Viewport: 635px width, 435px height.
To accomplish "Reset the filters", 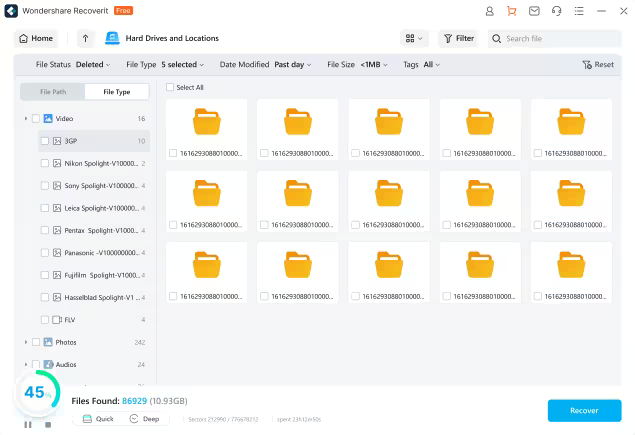I will tap(598, 64).
